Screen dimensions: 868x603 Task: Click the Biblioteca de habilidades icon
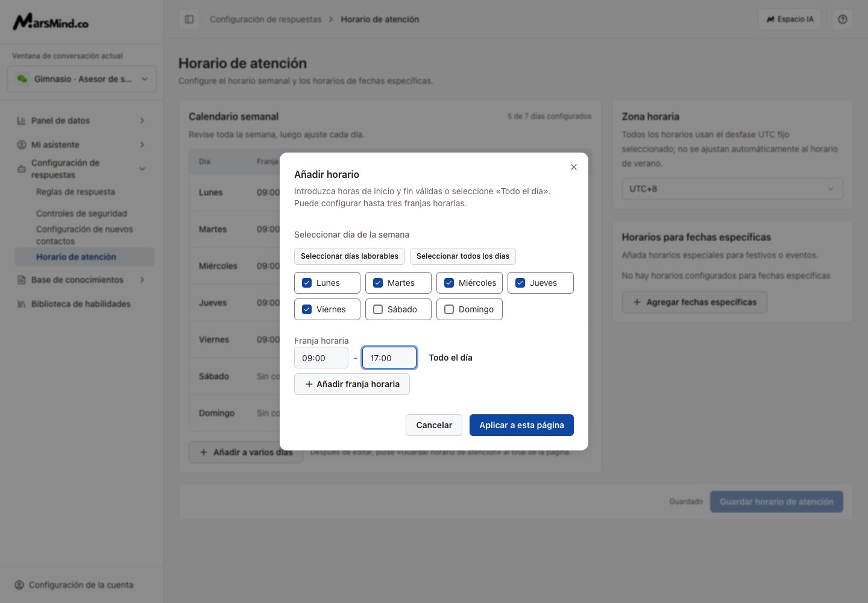coord(21,304)
